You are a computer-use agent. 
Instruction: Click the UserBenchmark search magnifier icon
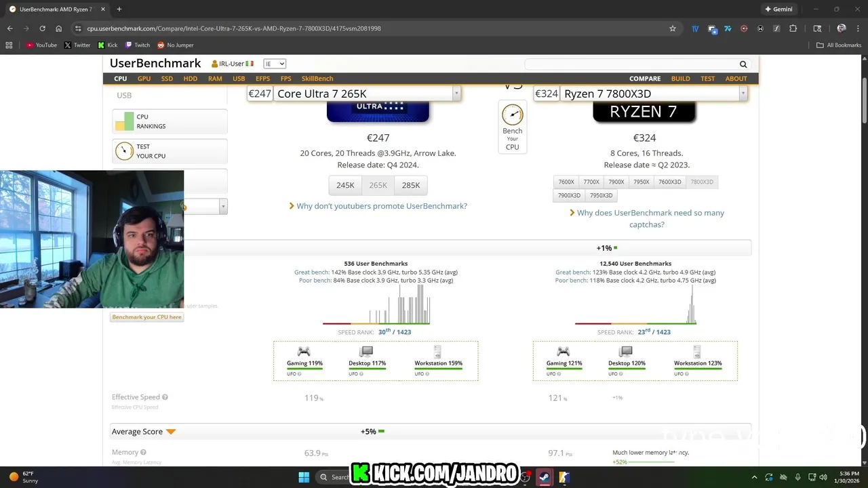click(x=743, y=64)
